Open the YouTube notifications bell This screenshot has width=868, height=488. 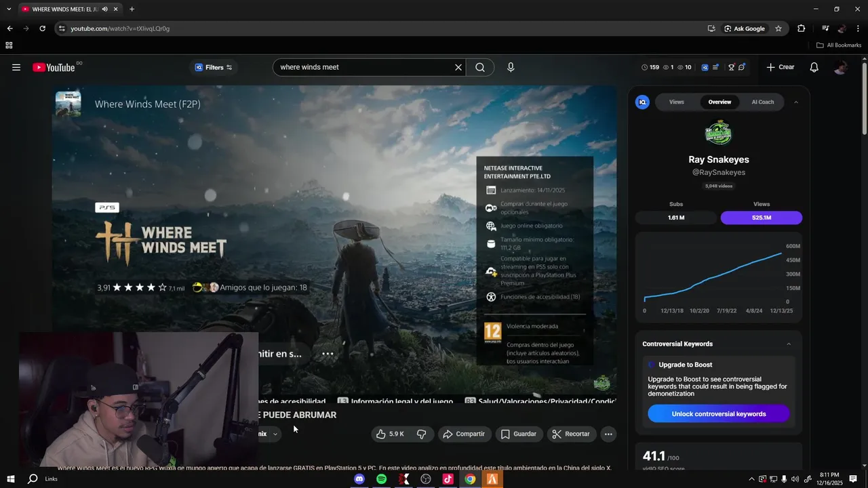pos(814,67)
